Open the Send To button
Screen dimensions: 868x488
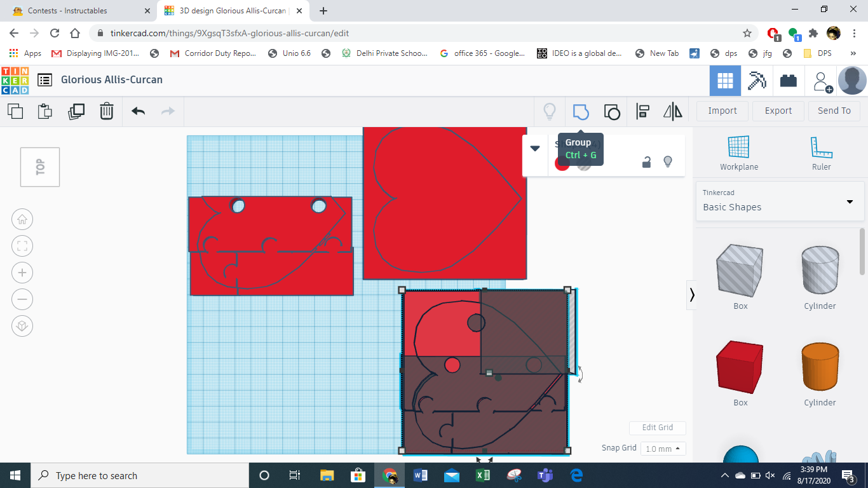[x=834, y=111]
